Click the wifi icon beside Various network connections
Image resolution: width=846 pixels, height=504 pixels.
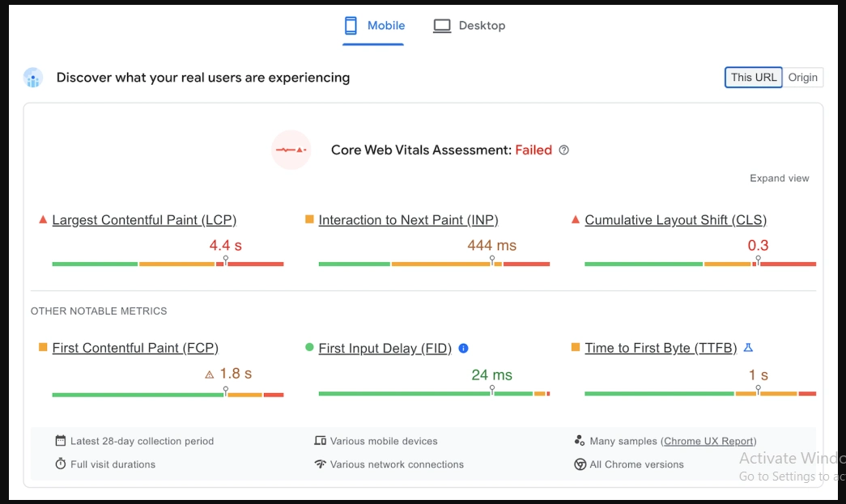tap(320, 464)
